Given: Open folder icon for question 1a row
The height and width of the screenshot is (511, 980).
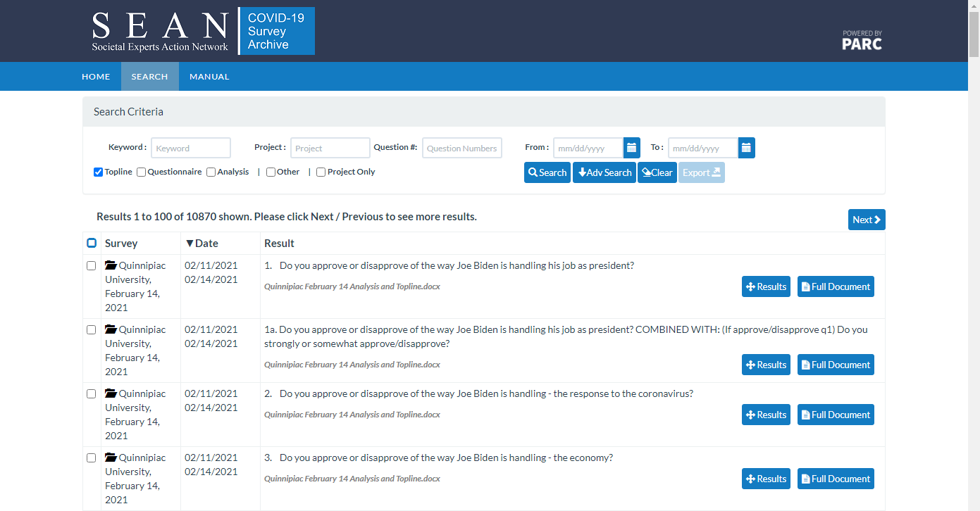Looking at the screenshot, I should click(x=111, y=329).
